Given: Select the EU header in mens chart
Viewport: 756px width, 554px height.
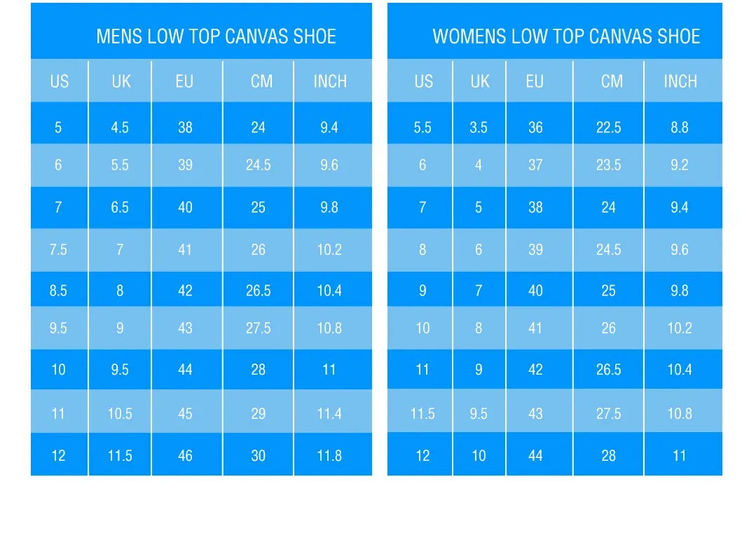Looking at the screenshot, I should click(184, 81).
